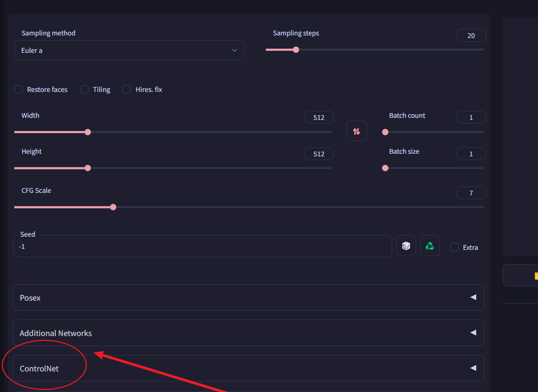The height and width of the screenshot is (392, 538).
Task: Click the Posex collapse arrow icon
Action: point(473,297)
